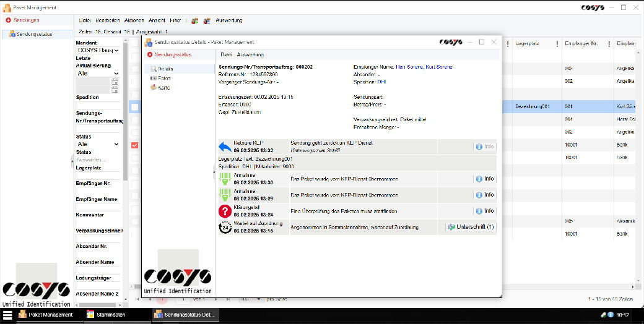Collapse the details window sidebar using its splitter arrow
The image size is (644, 324).
click(x=214, y=173)
